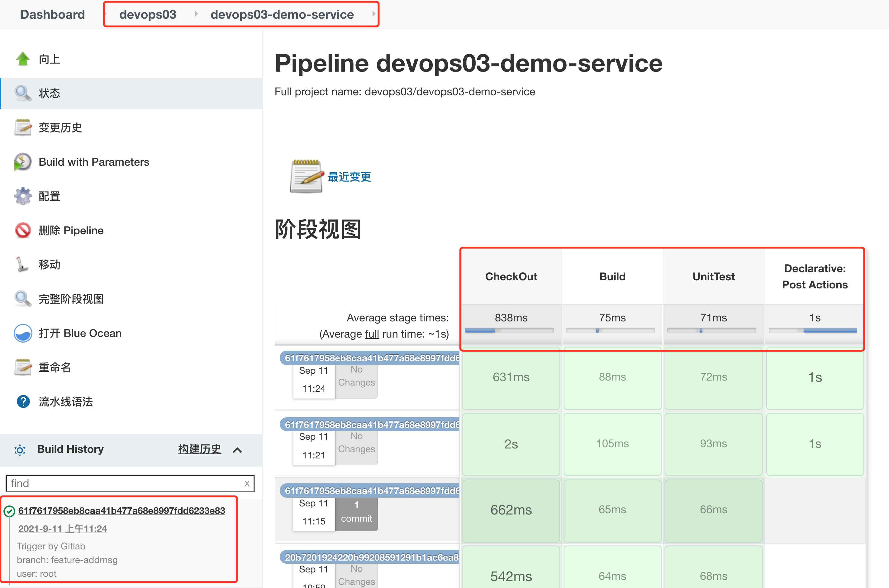Click the Build stage header
The width and height of the screenshot is (889, 588).
[612, 276]
